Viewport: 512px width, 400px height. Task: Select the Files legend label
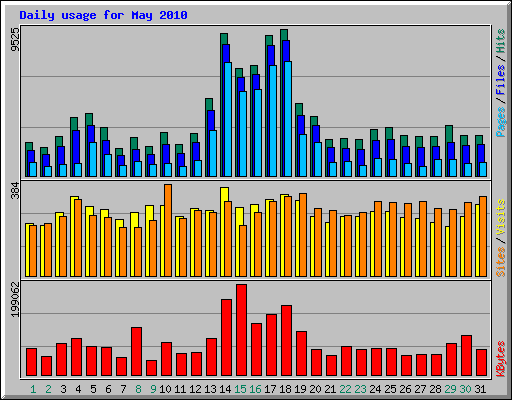pos(500,80)
